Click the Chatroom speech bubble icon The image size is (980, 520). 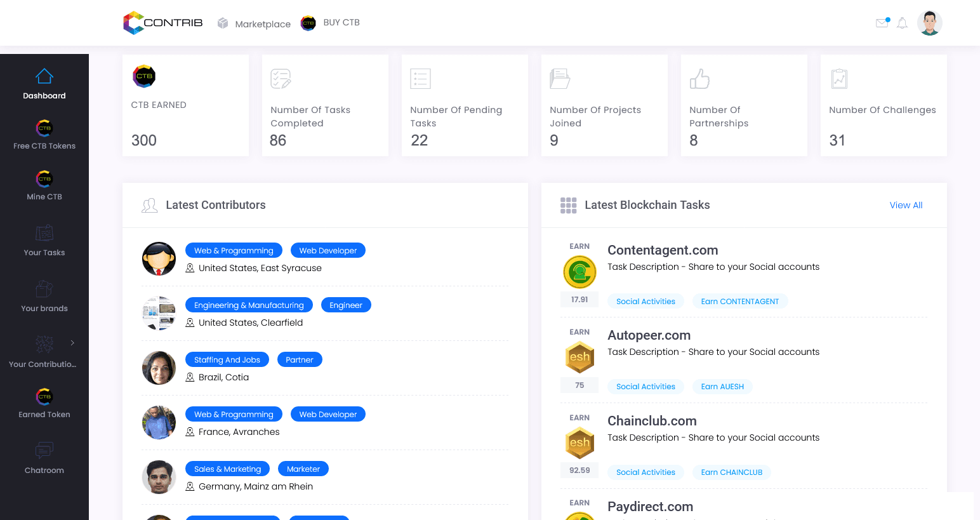44,450
